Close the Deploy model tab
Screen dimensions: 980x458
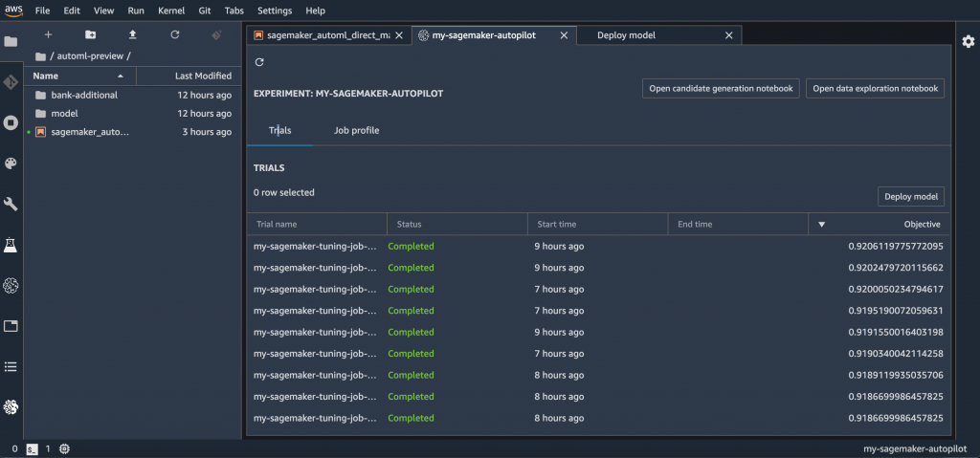click(728, 35)
